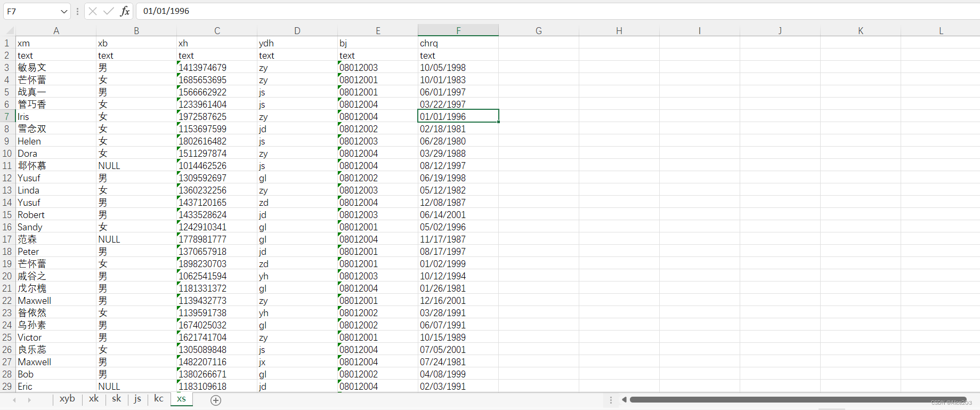
Task: Select the cell with name 'Helen'
Action: 56,141
